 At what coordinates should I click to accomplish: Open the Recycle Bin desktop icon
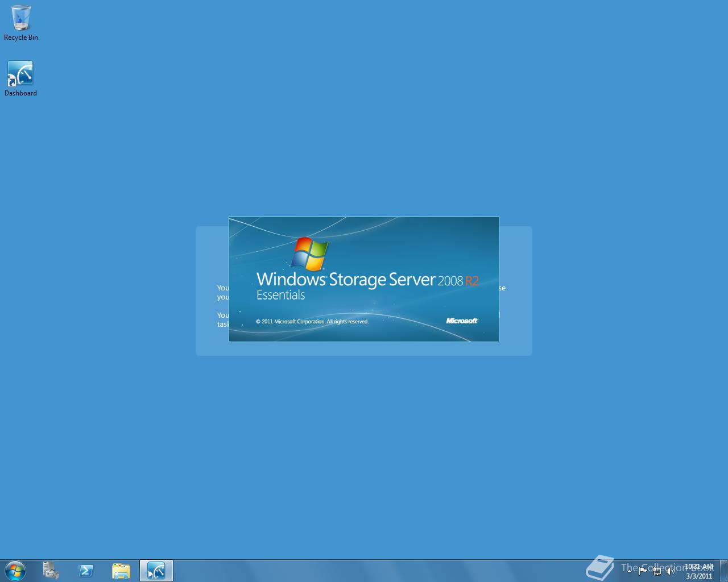(21, 23)
